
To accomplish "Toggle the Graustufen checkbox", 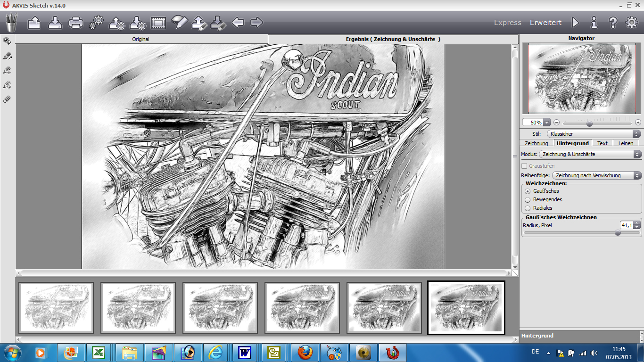I will click(524, 166).
